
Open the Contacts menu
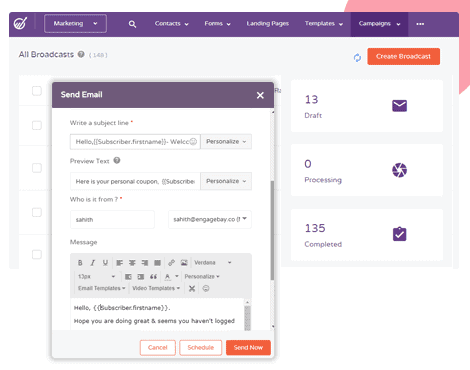tap(171, 24)
